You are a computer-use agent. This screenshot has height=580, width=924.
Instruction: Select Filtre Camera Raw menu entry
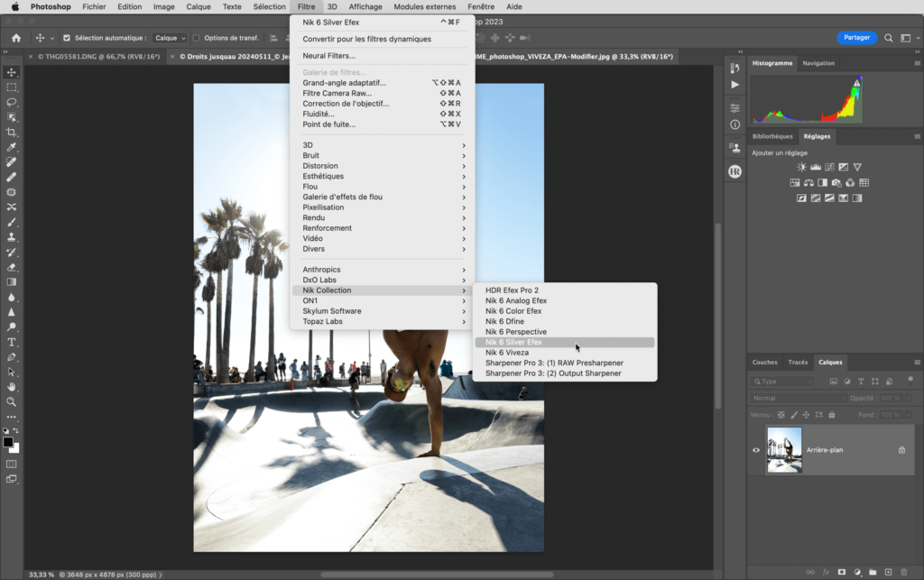coord(383,93)
